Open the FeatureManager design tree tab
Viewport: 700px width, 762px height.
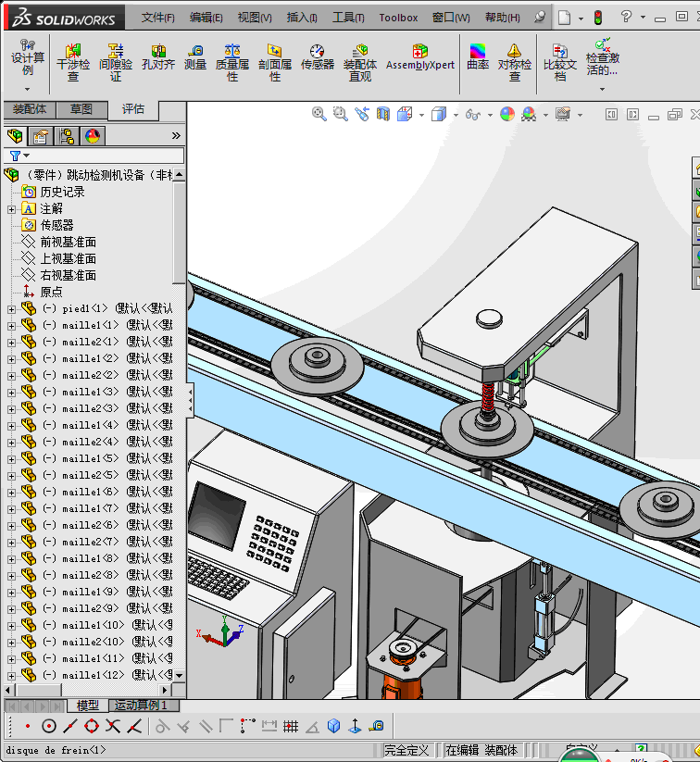(x=15, y=136)
